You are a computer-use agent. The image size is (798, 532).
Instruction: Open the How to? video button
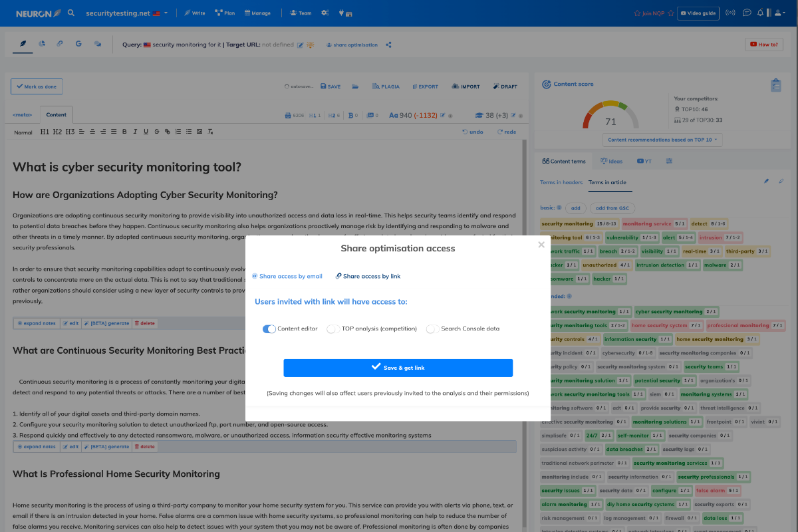coord(763,45)
